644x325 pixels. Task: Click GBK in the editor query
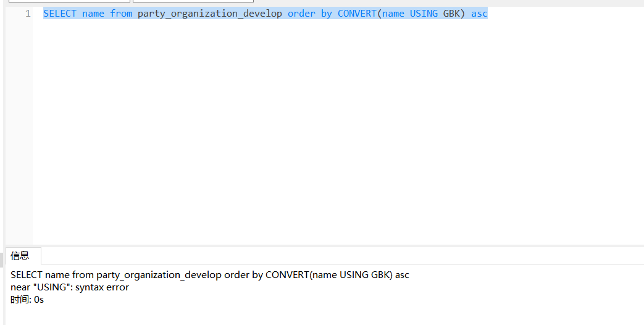tap(451, 14)
